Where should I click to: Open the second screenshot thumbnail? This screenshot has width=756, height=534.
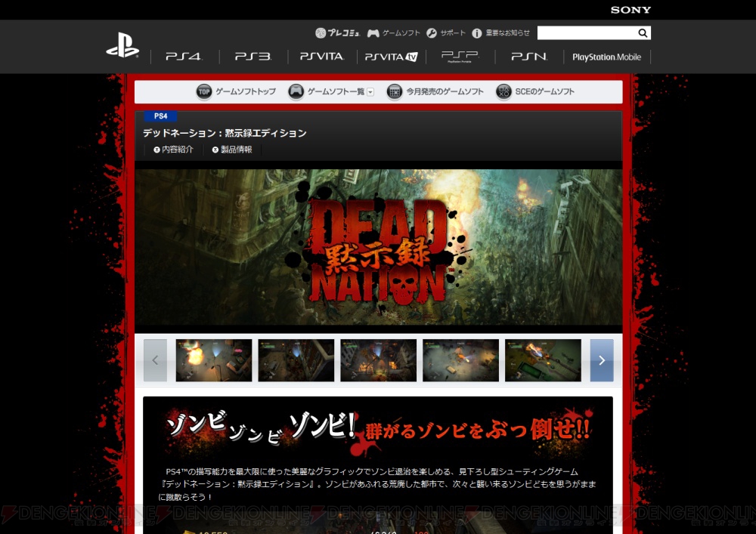pyautogui.click(x=296, y=360)
